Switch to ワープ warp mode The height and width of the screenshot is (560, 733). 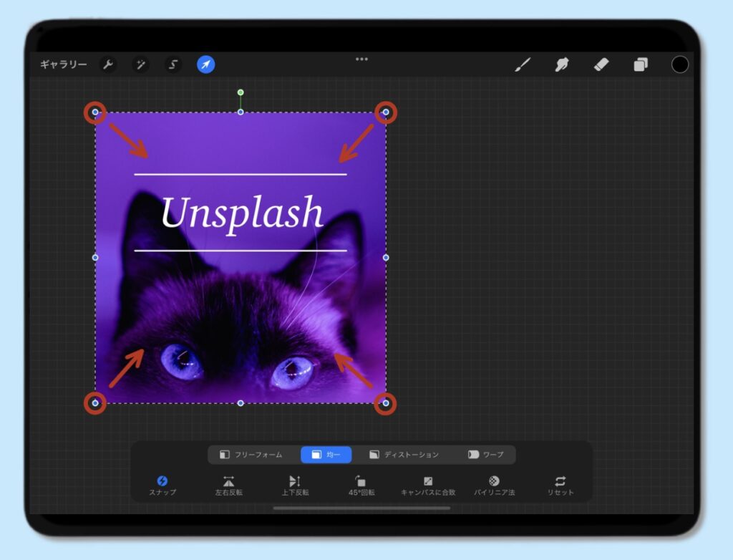tap(486, 455)
